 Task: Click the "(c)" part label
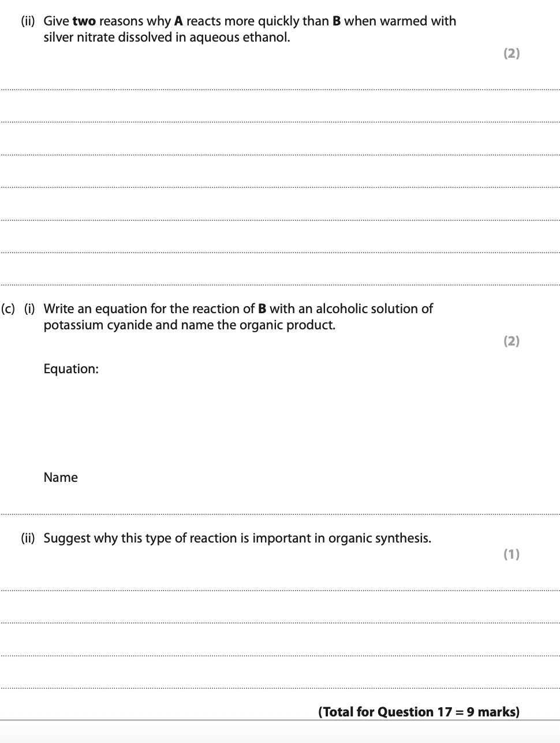8,309
